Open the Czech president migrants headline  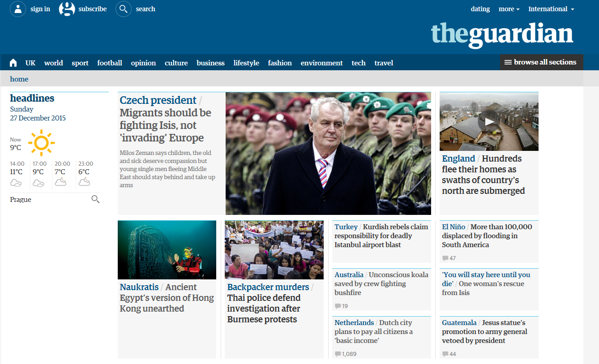tap(165, 119)
